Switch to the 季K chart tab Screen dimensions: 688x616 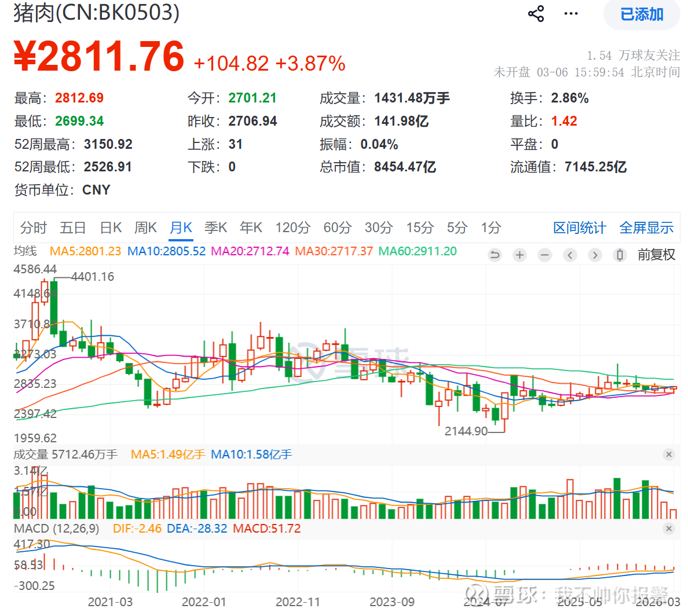215,228
